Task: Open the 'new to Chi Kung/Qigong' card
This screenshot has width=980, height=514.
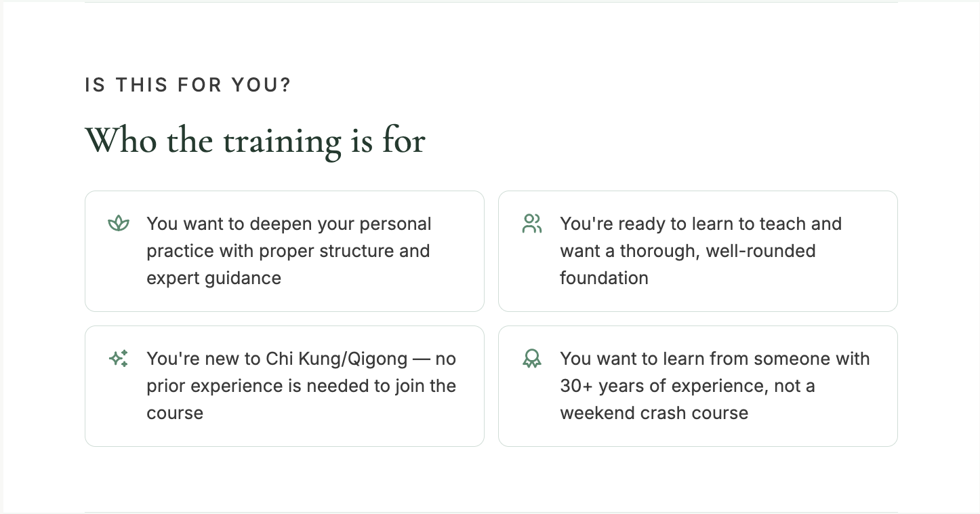Action: tap(285, 386)
